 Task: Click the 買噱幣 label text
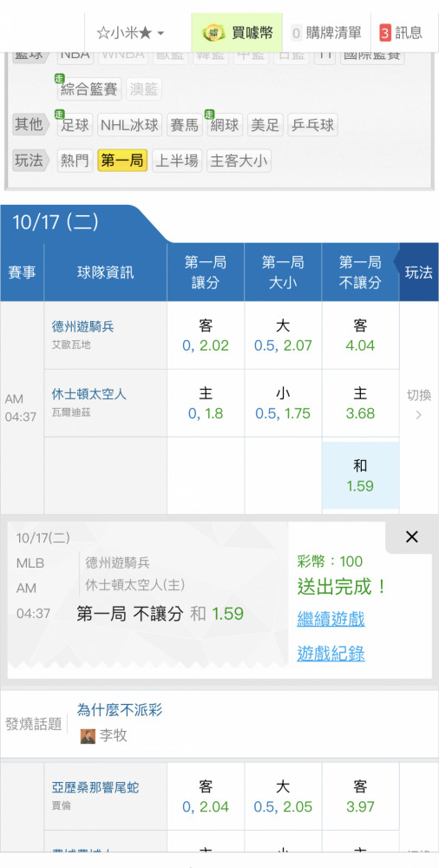(252, 33)
